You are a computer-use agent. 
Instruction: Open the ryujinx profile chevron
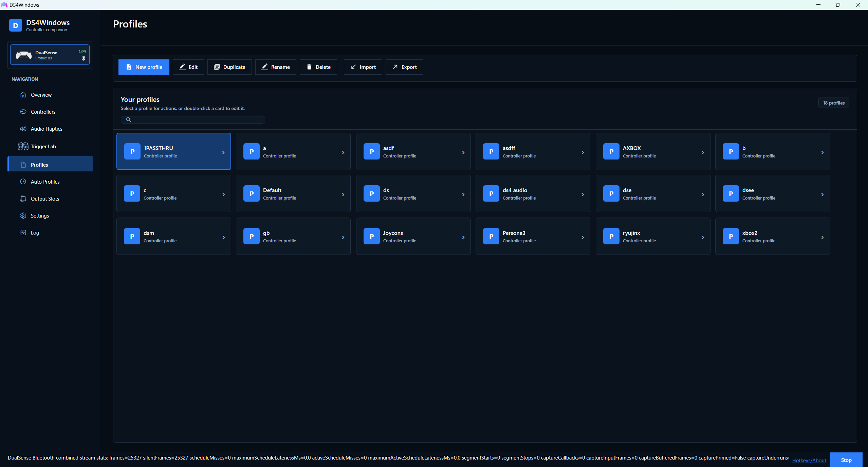click(703, 237)
